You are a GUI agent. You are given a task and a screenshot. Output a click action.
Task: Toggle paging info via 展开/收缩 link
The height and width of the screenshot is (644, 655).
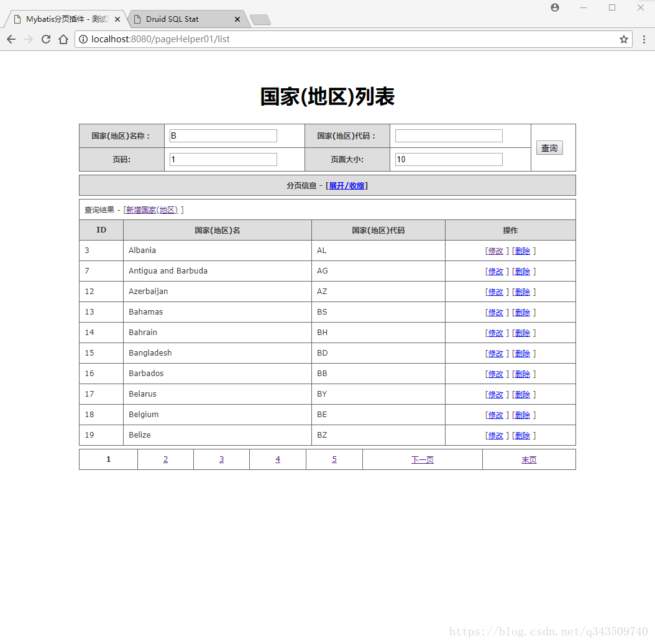point(347,185)
